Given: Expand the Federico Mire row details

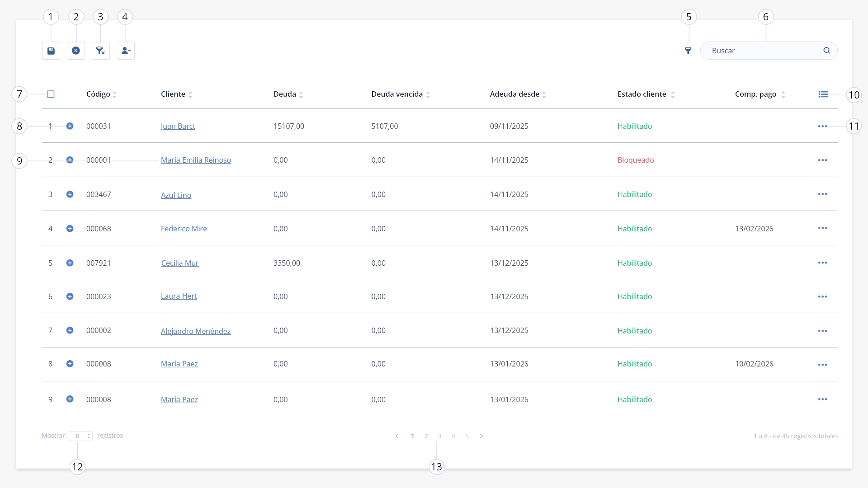Looking at the screenshot, I should [70, 229].
